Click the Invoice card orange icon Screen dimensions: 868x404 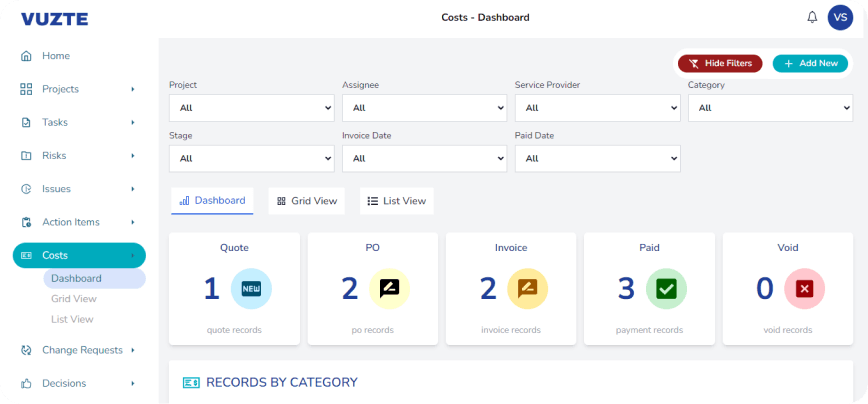click(527, 288)
